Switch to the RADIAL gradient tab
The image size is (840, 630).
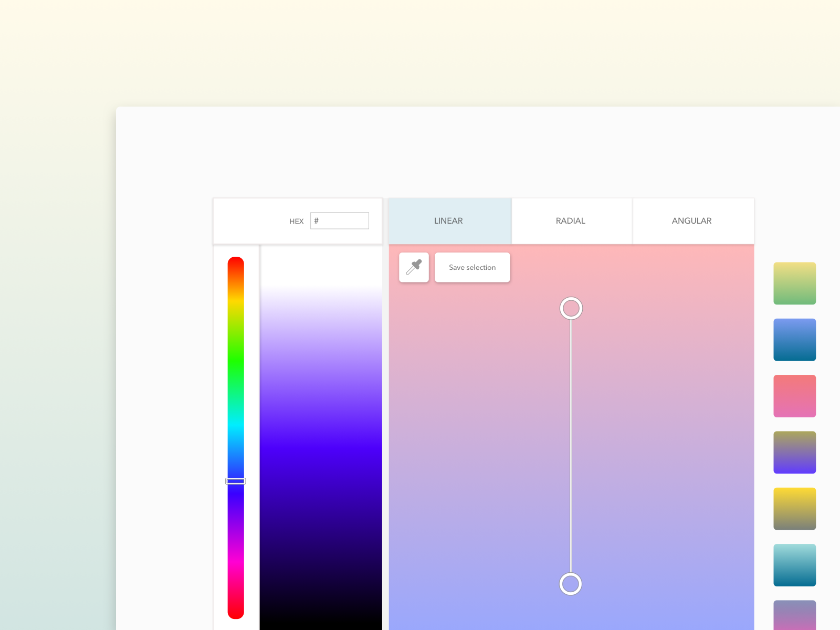tap(570, 220)
